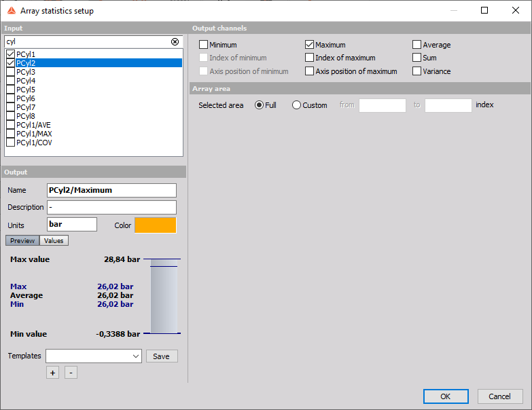The width and height of the screenshot is (532, 410).
Task: Click the Name field PCyl2/Maximum
Action: point(111,191)
